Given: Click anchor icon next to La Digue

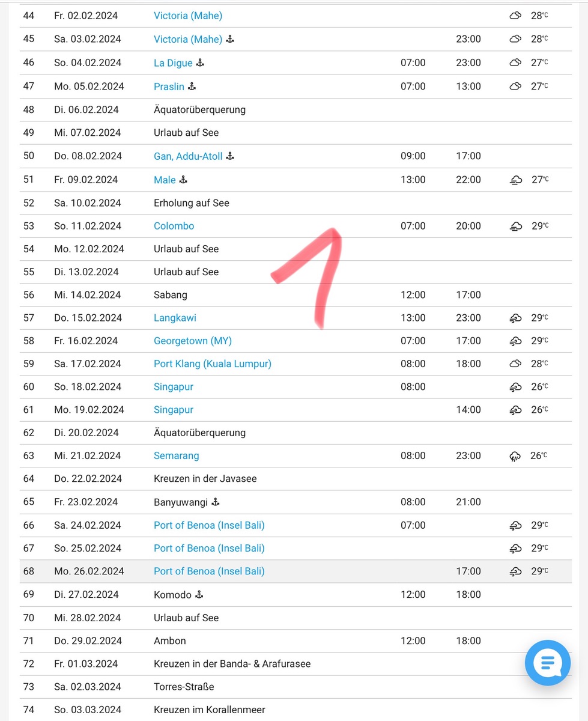Looking at the screenshot, I should (x=201, y=63).
